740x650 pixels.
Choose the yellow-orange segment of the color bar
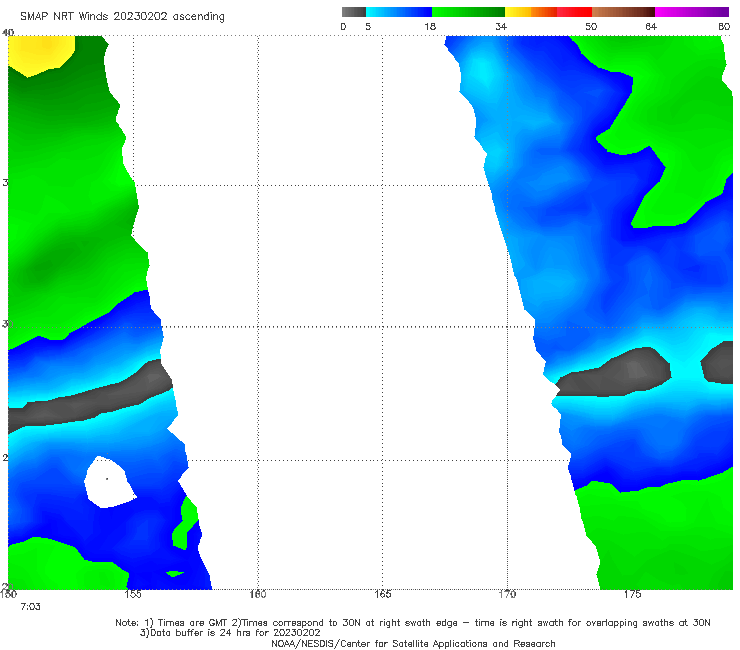(530, 12)
